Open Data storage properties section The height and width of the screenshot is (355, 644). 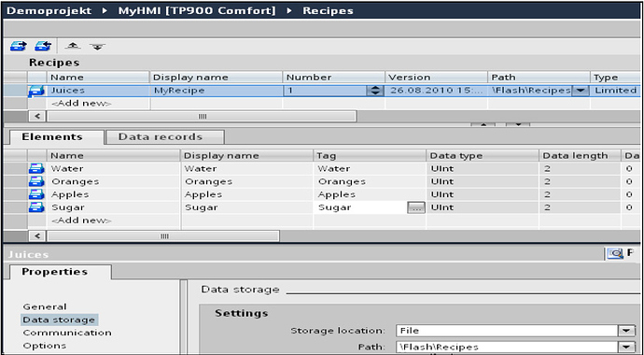coord(59,319)
